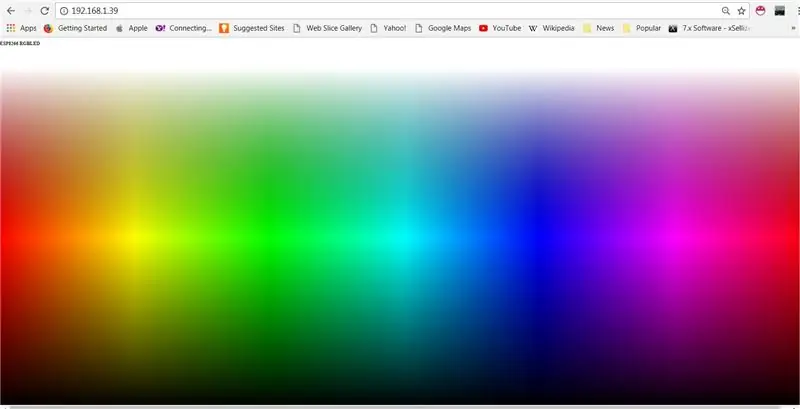Pick magenta on the color gradient
The height and width of the screenshot is (409, 800).
click(x=672, y=244)
